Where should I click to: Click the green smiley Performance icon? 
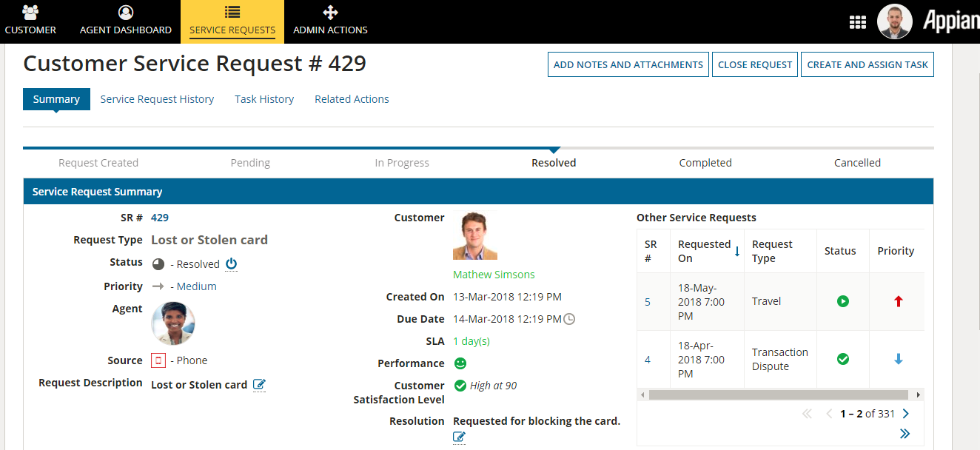pyautogui.click(x=460, y=363)
